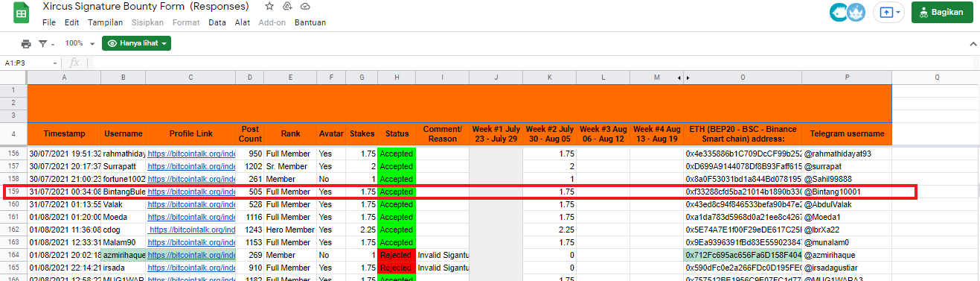Click the green Accepted cell for Moeda
Image resolution: width=980 pixels, height=281 pixels.
[x=397, y=217]
